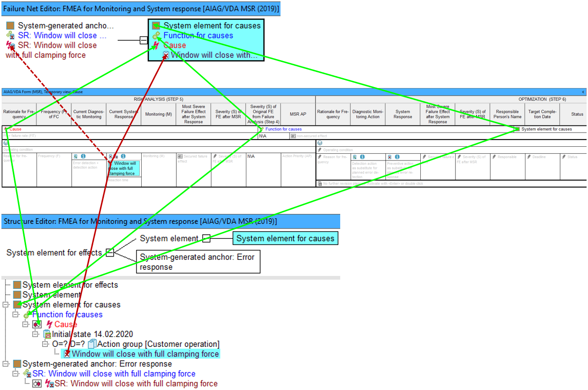Click the gear icon of SR function in tree
The height and width of the screenshot is (390, 588).
27,374
